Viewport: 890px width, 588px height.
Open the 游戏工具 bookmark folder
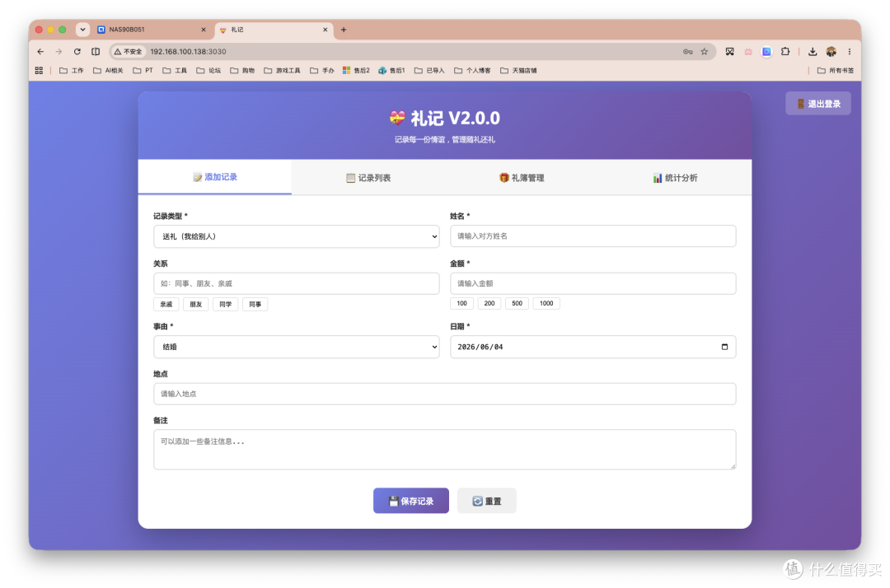tap(282, 70)
